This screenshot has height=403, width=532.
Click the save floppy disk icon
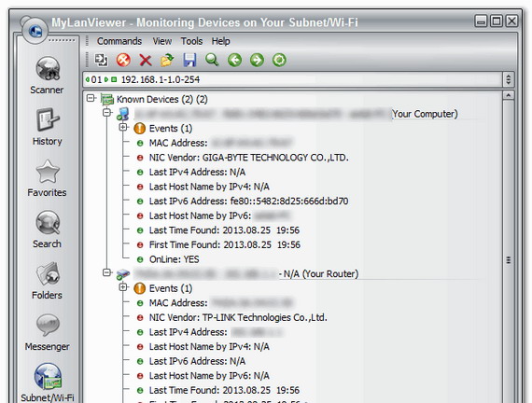point(189,60)
